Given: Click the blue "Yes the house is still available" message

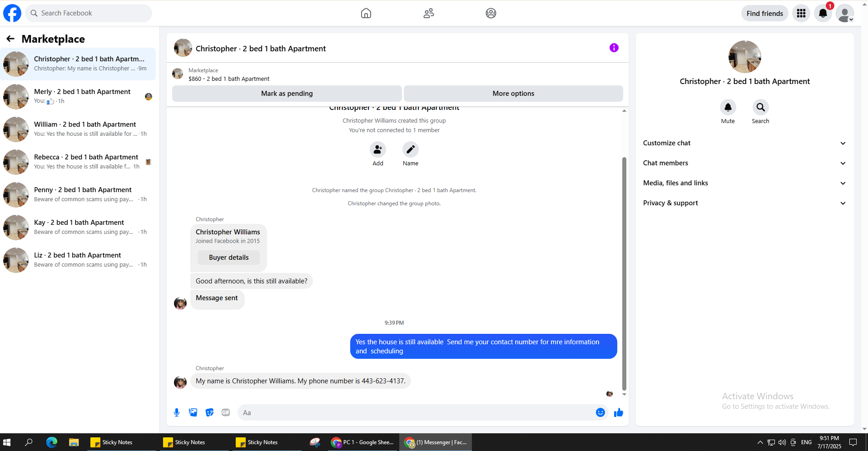Looking at the screenshot, I should 484,347.
